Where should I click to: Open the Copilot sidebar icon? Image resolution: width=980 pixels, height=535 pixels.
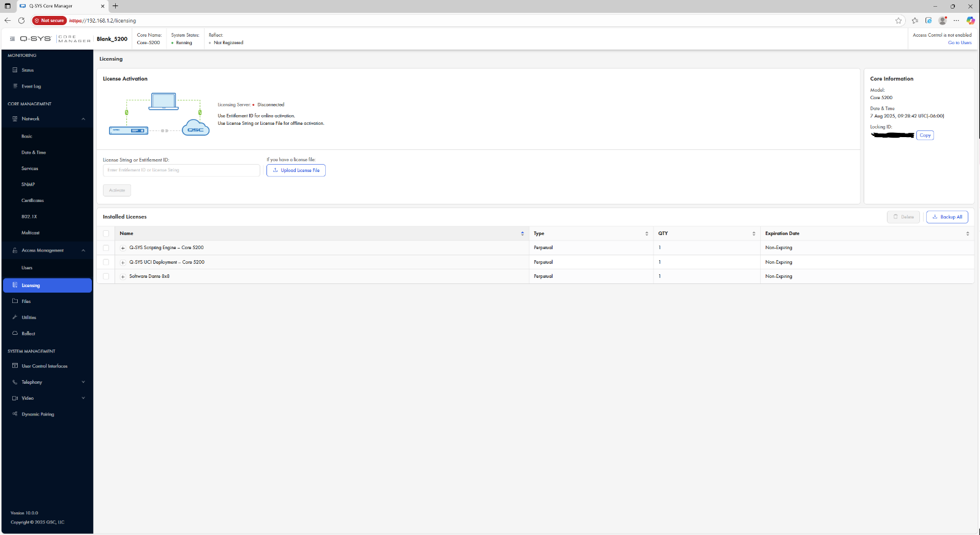click(x=970, y=20)
